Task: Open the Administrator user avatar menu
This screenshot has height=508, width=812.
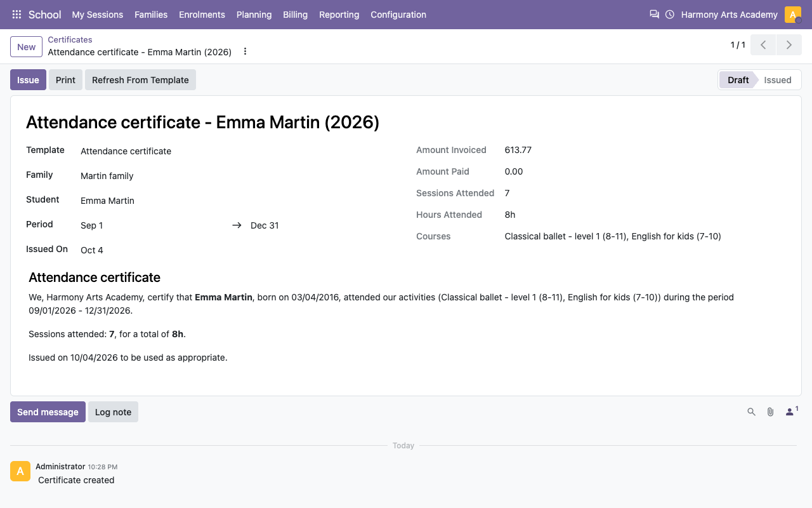Action: coord(793,15)
